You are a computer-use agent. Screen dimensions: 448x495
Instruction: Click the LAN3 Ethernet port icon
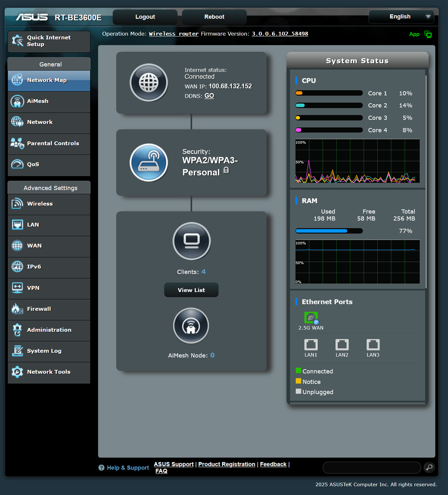point(373,345)
